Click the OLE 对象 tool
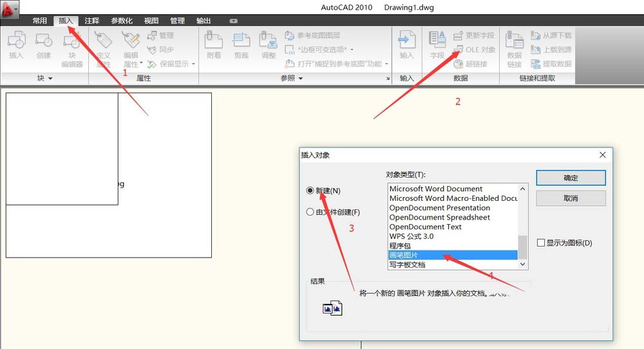 point(474,50)
